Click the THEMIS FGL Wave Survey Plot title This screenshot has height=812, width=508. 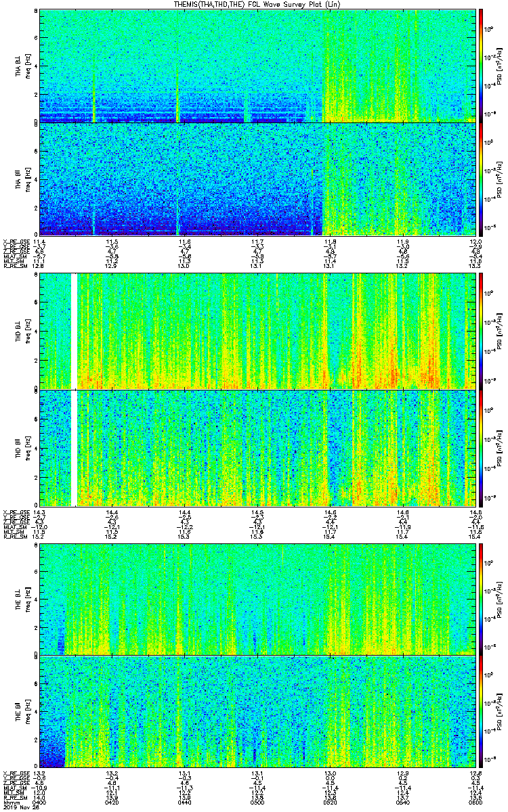click(x=257, y=4)
